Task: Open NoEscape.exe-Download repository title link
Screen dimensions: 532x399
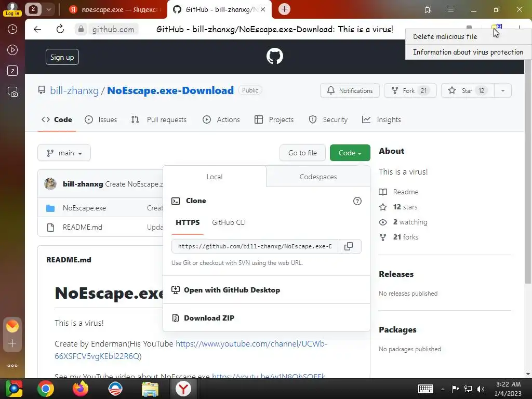Action: pyautogui.click(x=170, y=90)
